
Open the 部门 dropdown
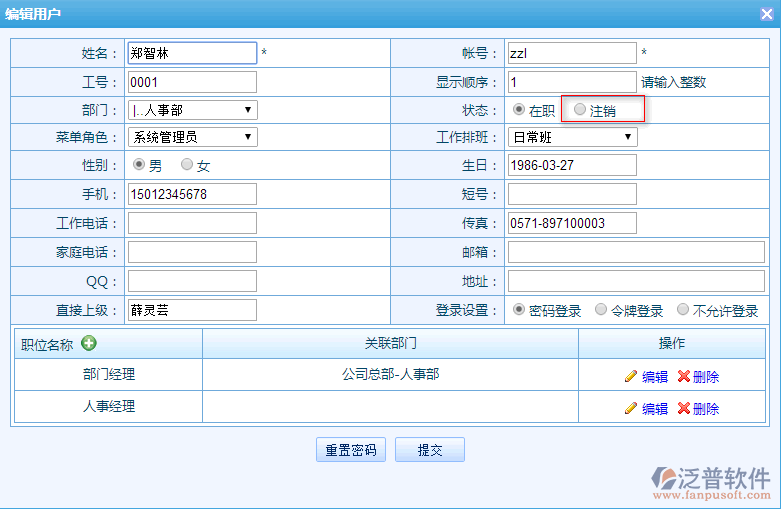[x=192, y=110]
